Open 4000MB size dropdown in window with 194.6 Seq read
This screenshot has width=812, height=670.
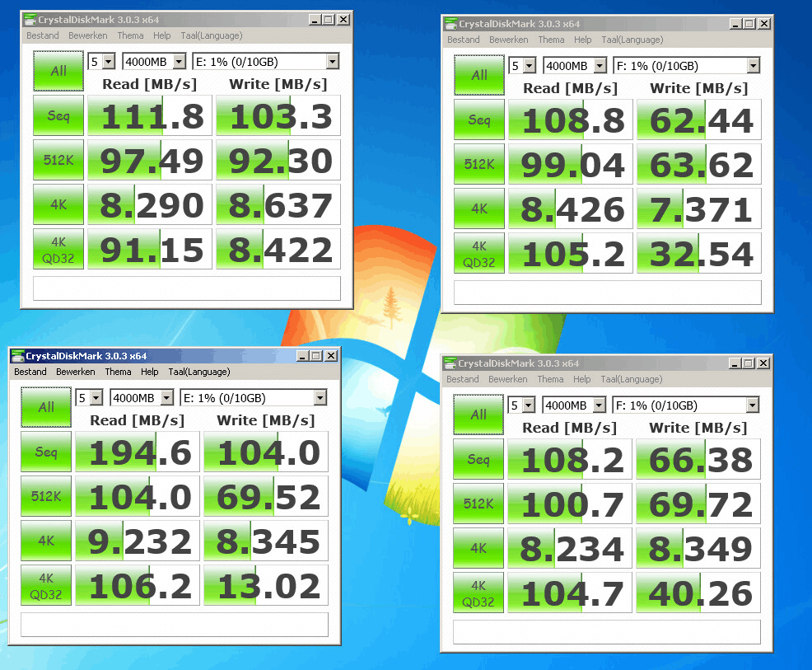coord(142,398)
